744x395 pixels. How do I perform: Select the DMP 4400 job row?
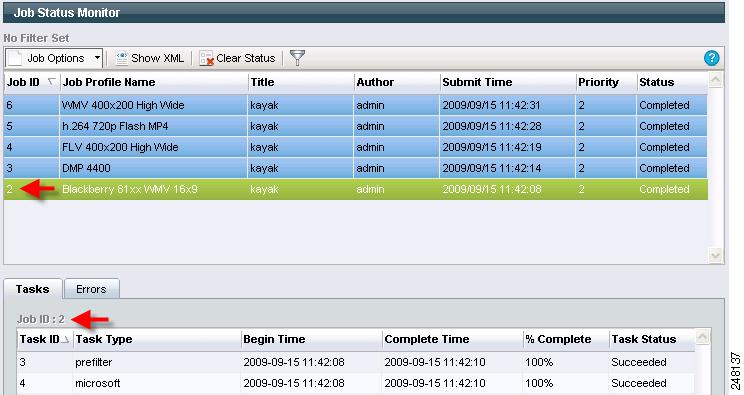point(355,168)
